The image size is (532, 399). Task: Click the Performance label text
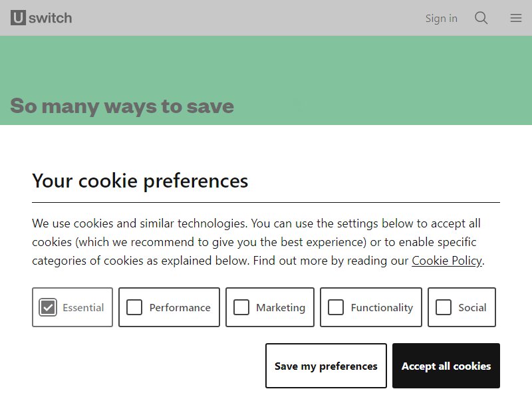point(180,307)
